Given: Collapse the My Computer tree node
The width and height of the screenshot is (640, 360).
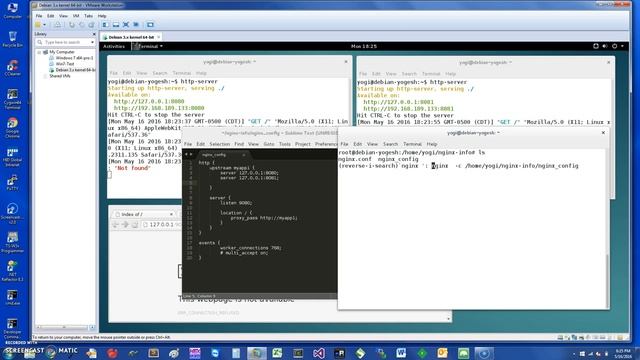Looking at the screenshot, I should 39,52.
